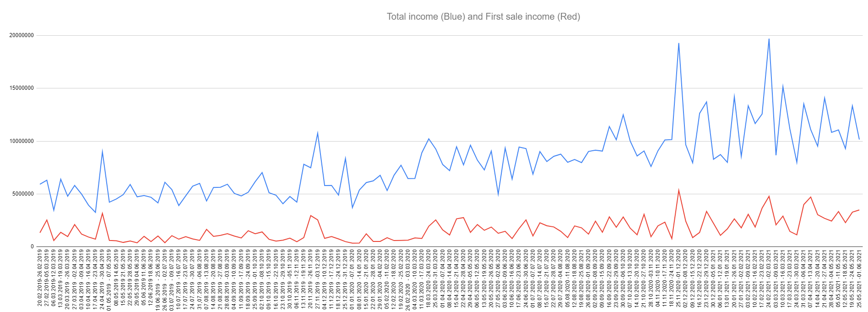Select the 20000000 y-axis label
The height and width of the screenshot is (312, 868).
(x=22, y=35)
